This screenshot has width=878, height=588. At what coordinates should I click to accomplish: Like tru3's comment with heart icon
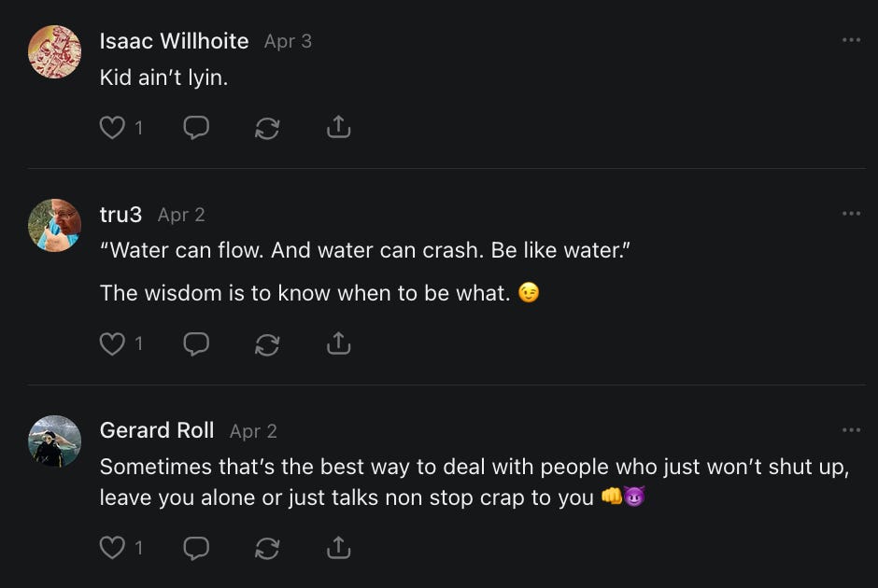(x=112, y=343)
